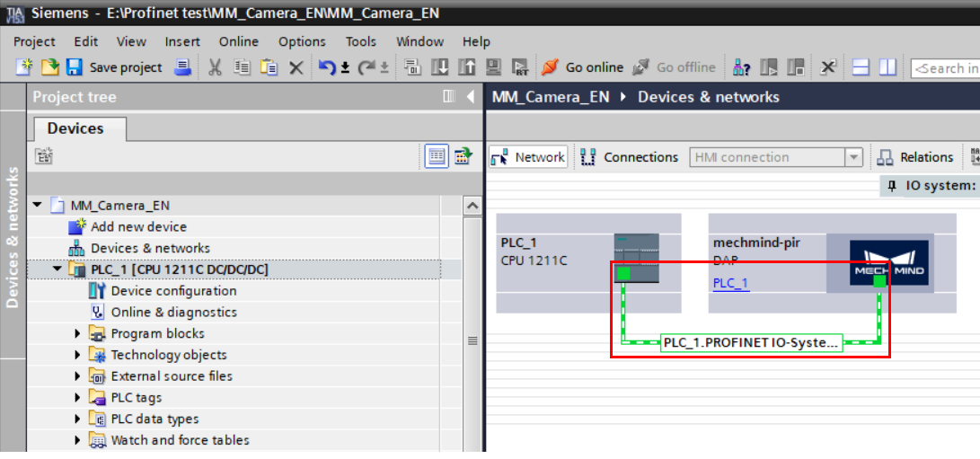Screen dimensions: 980x459
Task: Collapse the Project tree with arrow icon
Action: [470, 97]
